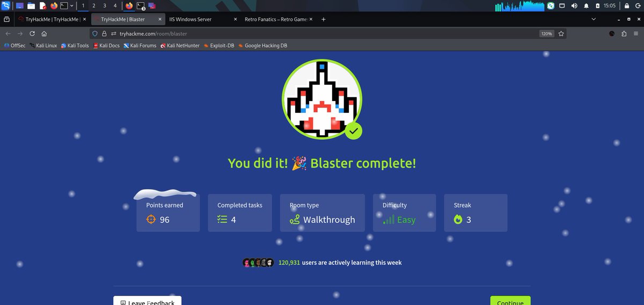644x305 pixels.
Task: Select the running terminal windows in taskbar
Action: pyautogui.click(x=141, y=6)
